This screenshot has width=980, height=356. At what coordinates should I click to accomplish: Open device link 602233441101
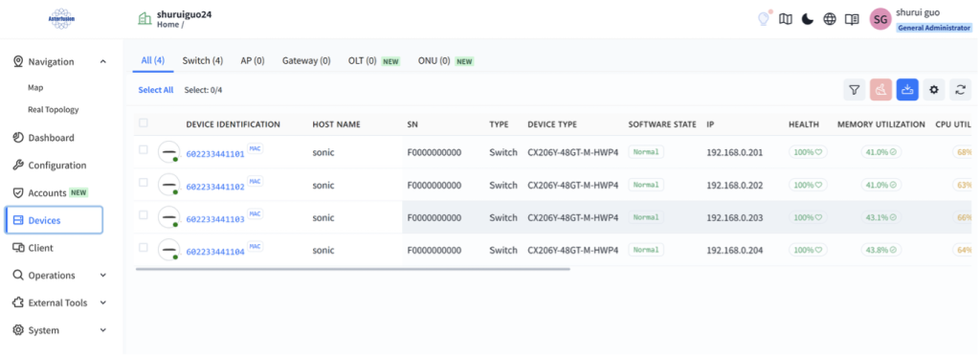point(215,154)
